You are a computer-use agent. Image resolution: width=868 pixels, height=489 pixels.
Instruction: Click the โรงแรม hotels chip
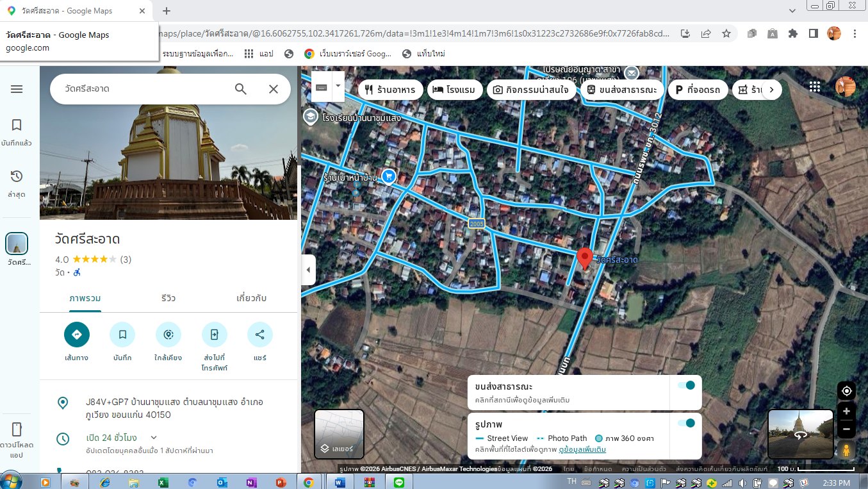tap(454, 90)
